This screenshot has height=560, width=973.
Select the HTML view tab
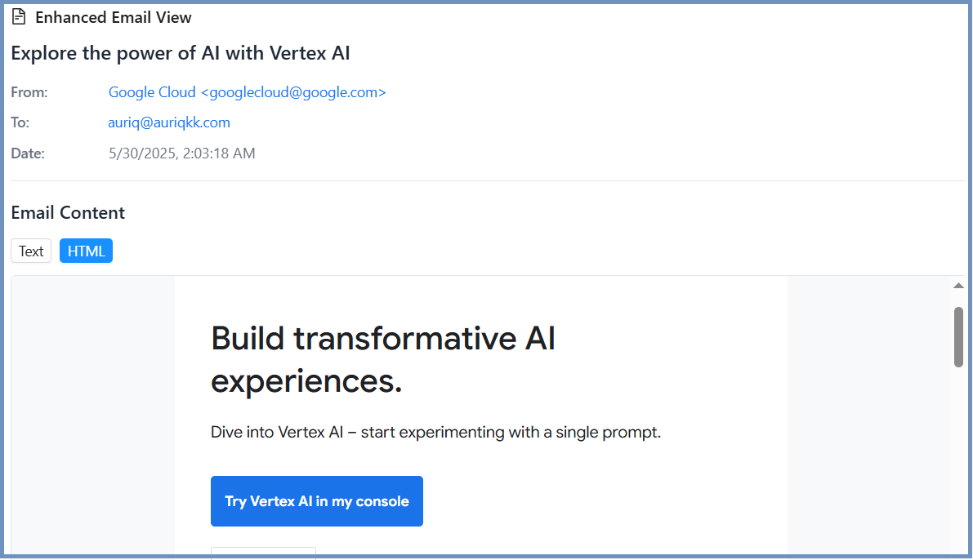[x=86, y=251]
